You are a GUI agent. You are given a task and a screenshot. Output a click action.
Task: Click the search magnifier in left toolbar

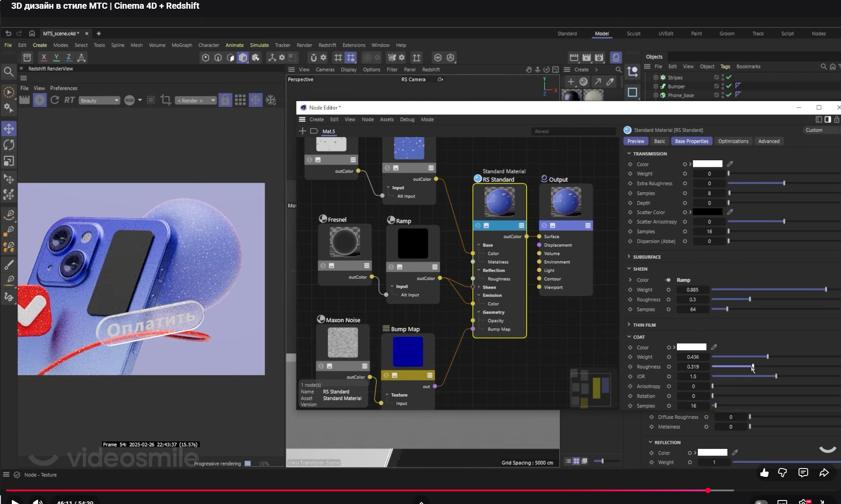(x=8, y=71)
